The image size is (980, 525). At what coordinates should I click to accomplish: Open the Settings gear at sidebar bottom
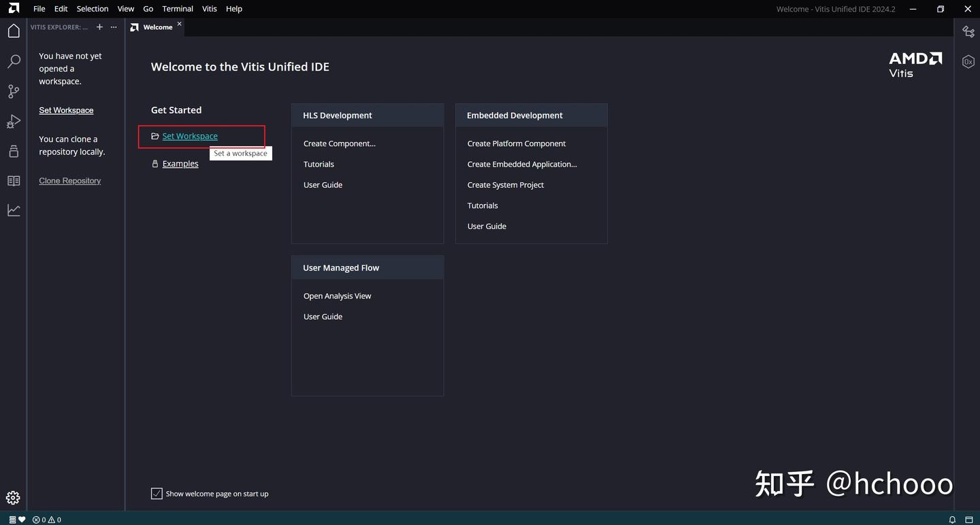(13, 498)
